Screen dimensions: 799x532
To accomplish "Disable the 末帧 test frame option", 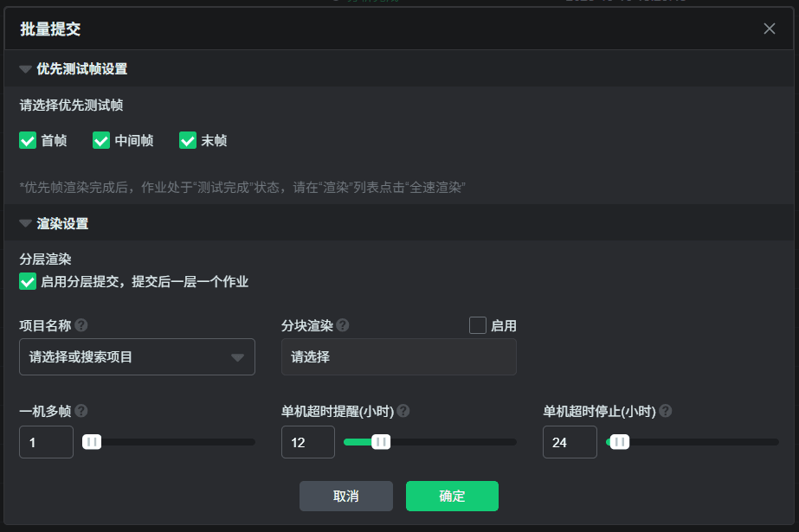I will coord(188,140).
